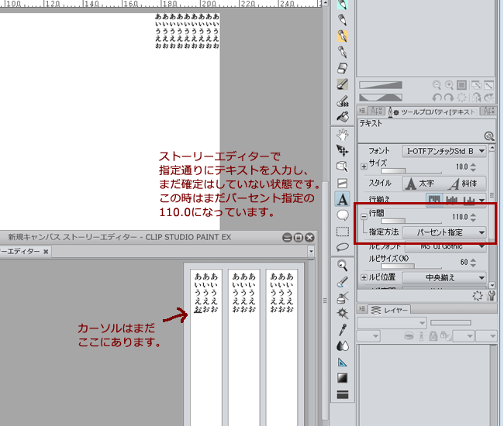Select the first 行揃え alignment option
Screen dimensions: 504x426
[434, 200]
